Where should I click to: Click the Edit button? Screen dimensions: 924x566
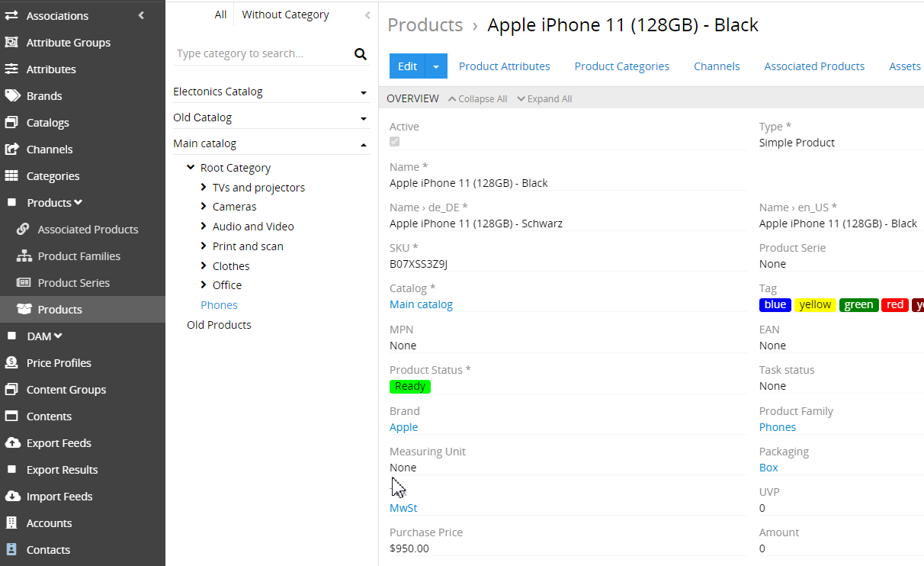tap(408, 66)
